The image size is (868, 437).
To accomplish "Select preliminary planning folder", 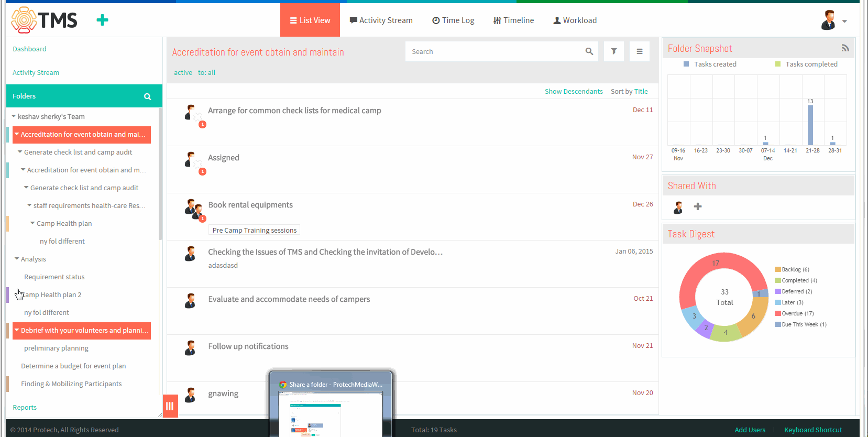I will point(56,348).
